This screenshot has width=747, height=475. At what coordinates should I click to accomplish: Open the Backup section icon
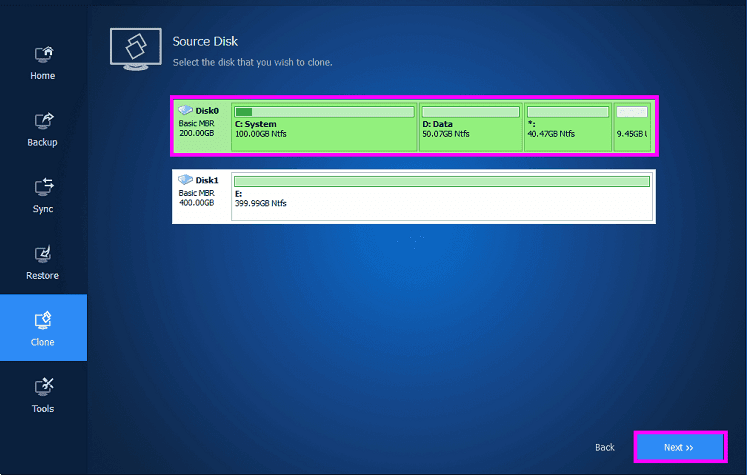point(43,121)
